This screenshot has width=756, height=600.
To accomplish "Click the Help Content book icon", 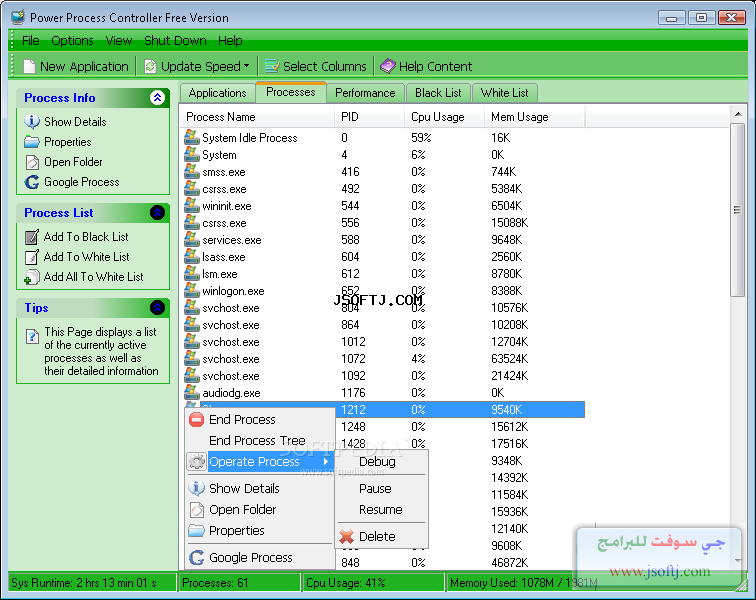I will (x=388, y=66).
